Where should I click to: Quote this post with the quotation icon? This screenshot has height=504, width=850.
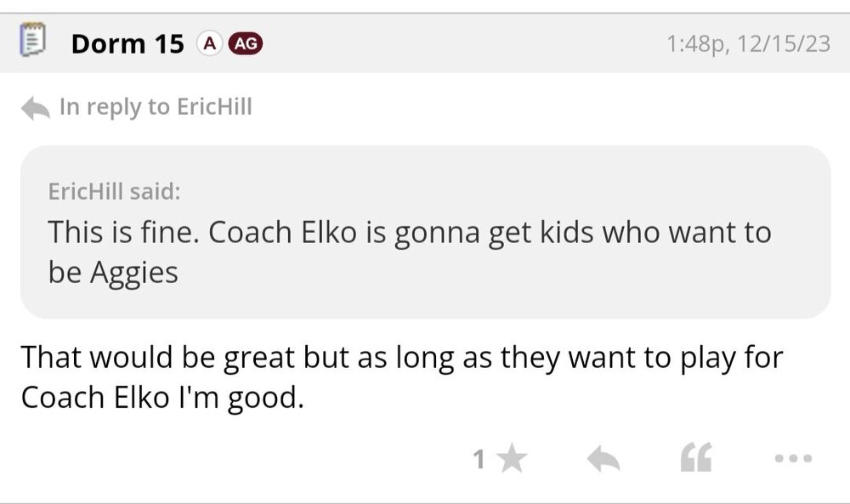(696, 460)
